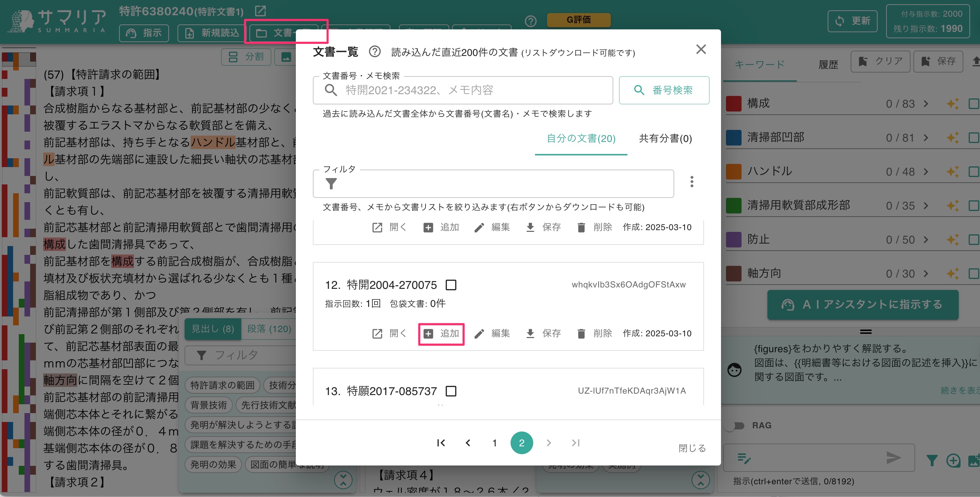Go to previous page of document list
The width and height of the screenshot is (980, 497).
[468, 443]
